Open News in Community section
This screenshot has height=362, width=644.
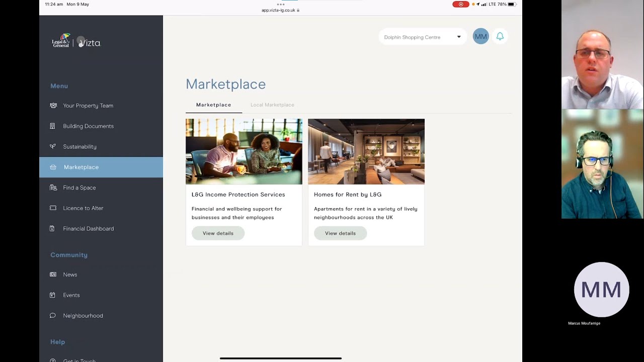101,275
